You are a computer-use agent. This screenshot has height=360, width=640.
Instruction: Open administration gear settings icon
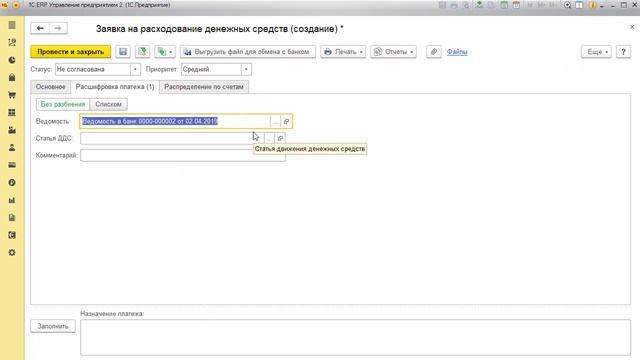point(12,253)
